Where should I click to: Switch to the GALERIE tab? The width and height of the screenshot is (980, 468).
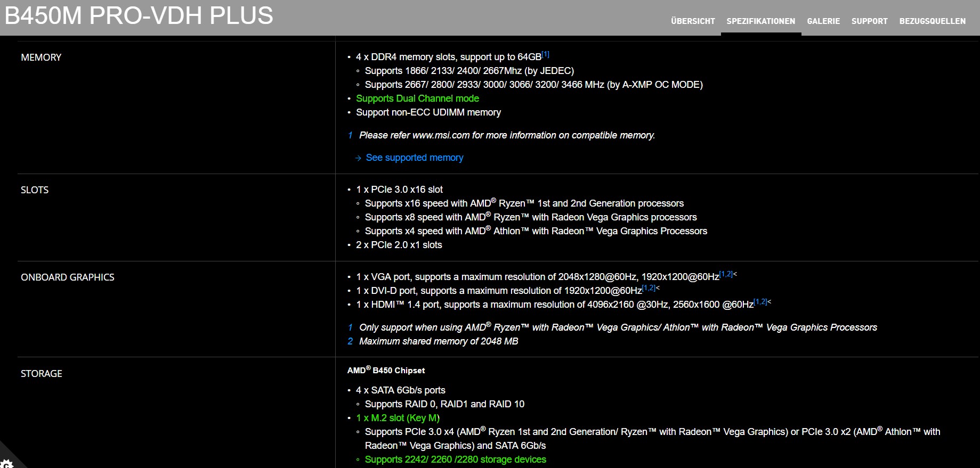click(x=823, y=21)
